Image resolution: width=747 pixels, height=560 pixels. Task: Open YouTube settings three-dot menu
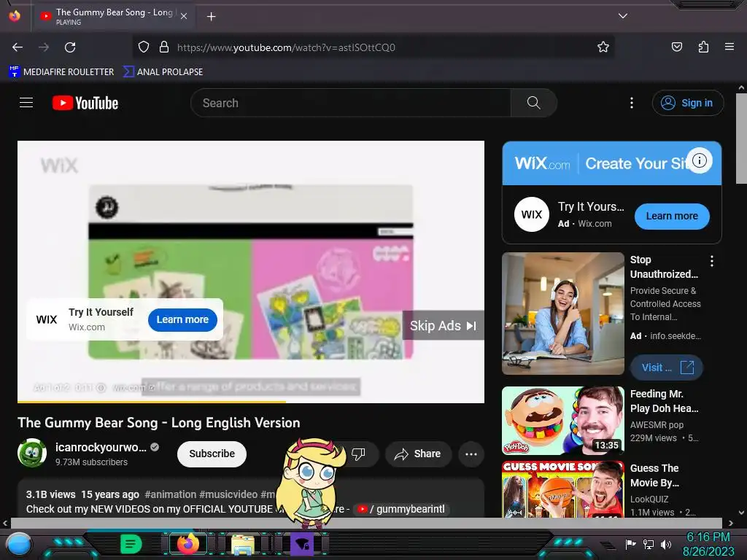pyautogui.click(x=632, y=103)
